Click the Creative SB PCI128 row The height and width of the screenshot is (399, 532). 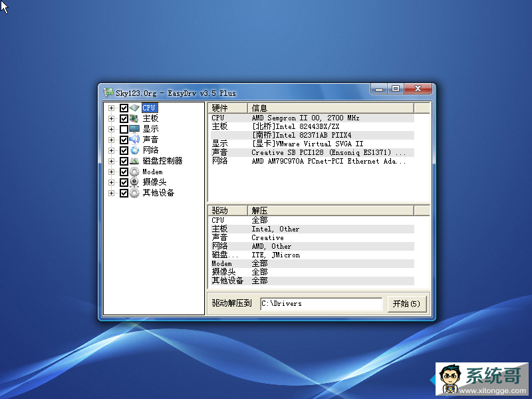(x=312, y=152)
